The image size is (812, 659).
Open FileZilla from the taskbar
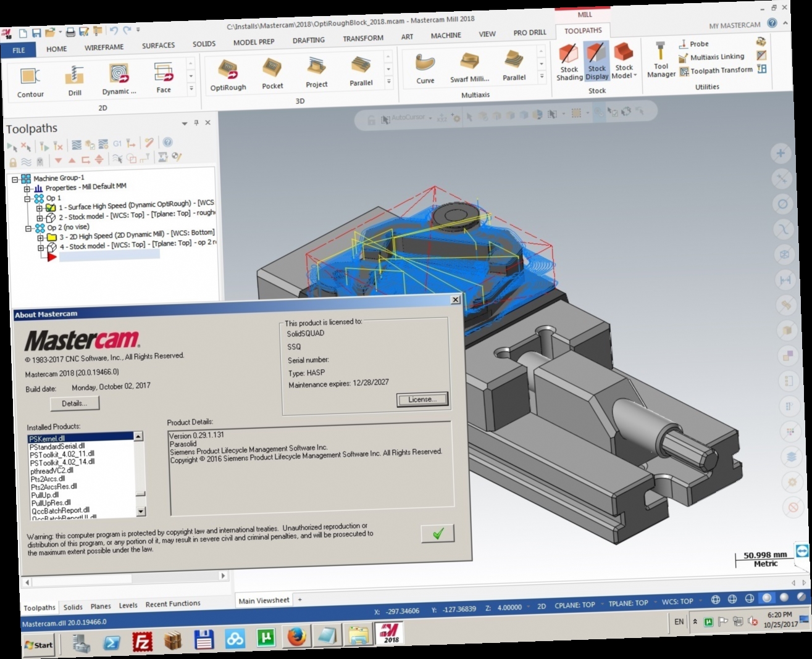[x=143, y=642]
